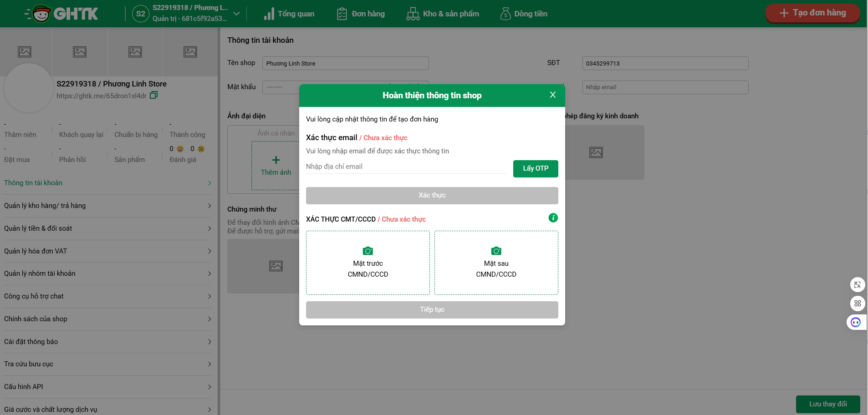This screenshot has height=415, width=868.
Task: Click the green info icon beside CMT/CCCD
Action: tap(553, 218)
